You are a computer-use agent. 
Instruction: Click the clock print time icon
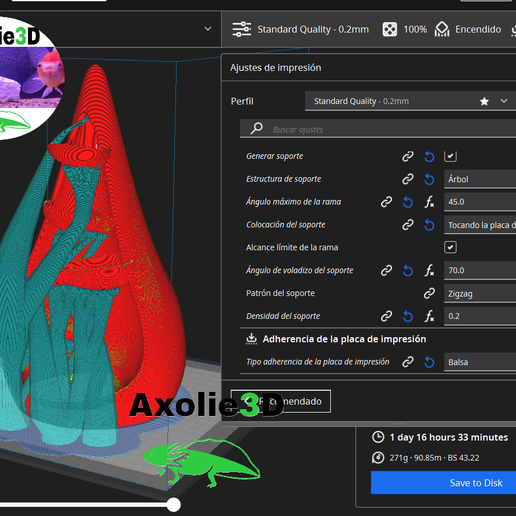tap(378, 437)
